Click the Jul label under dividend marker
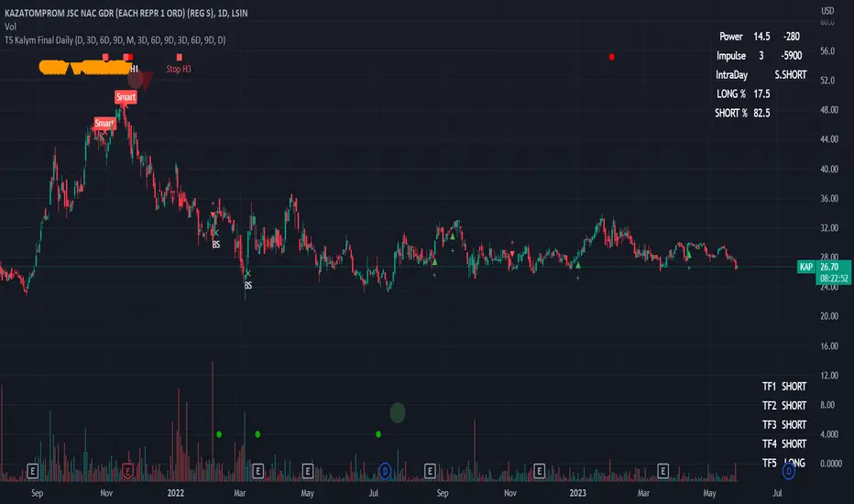The height and width of the screenshot is (504, 854). 374,493
